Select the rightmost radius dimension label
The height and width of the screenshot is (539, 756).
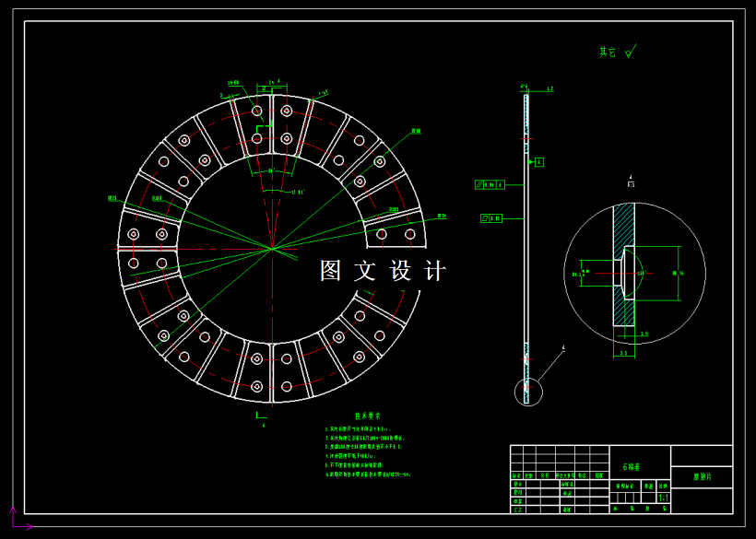[x=442, y=216]
